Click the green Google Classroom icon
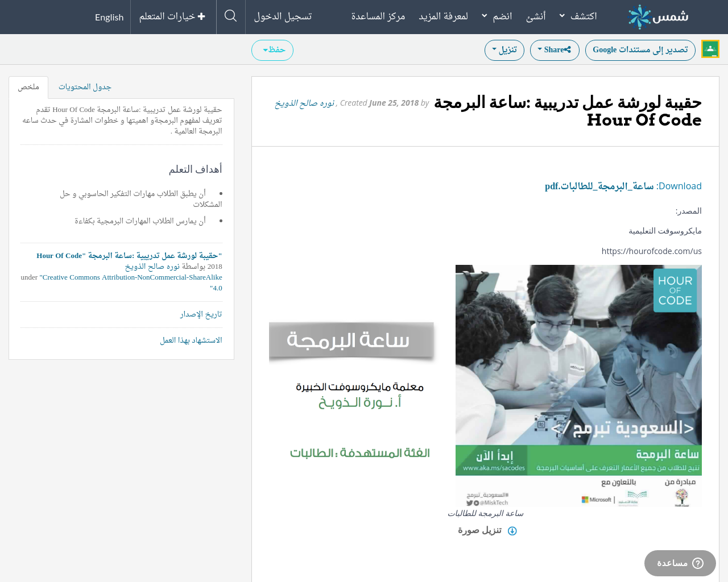 tap(710, 49)
